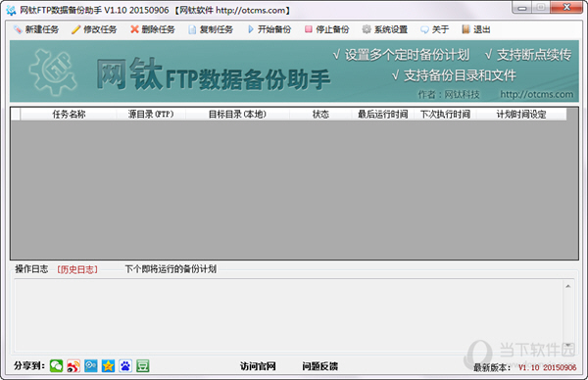This screenshot has height=380, width=588.
Task: Open 系统设置 system settings
Action: [x=385, y=29]
